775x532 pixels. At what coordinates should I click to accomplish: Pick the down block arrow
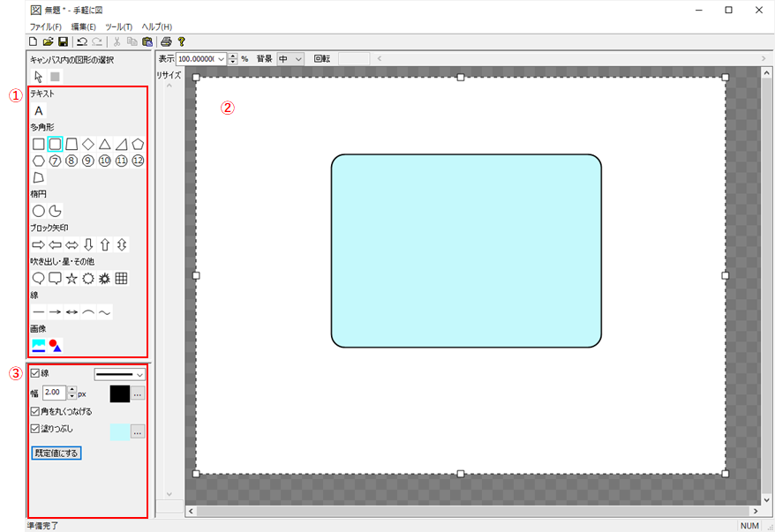pyautogui.click(x=88, y=244)
